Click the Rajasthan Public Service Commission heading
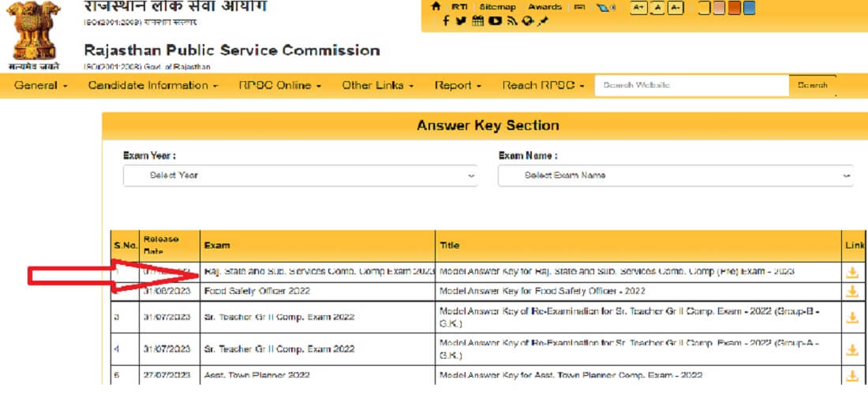The image size is (868, 413). (x=232, y=50)
